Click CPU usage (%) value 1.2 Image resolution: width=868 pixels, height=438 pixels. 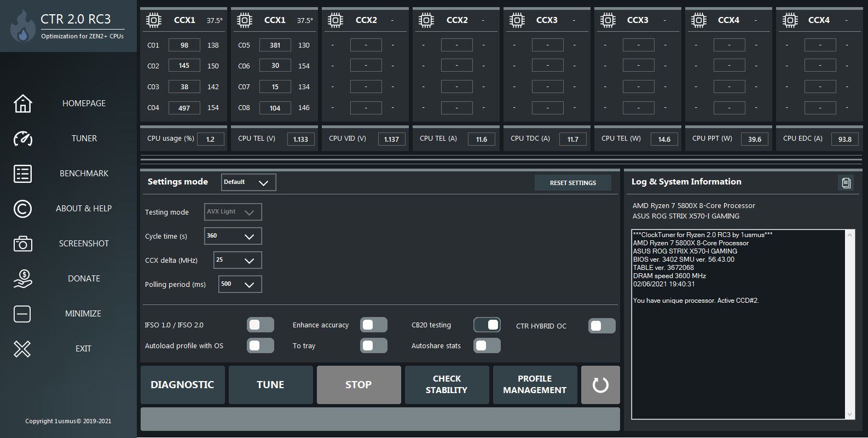[211, 139]
